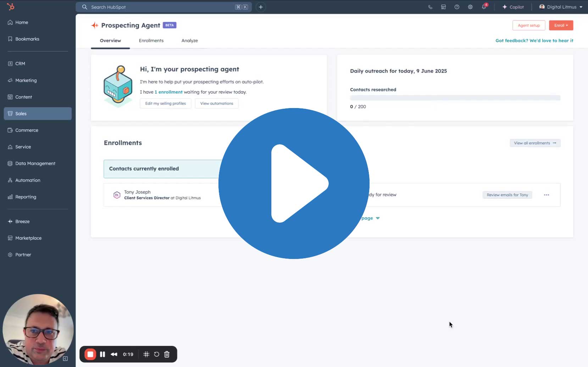The width and height of the screenshot is (588, 367).
Task: Select Sales in the sidebar
Action: [x=38, y=114]
